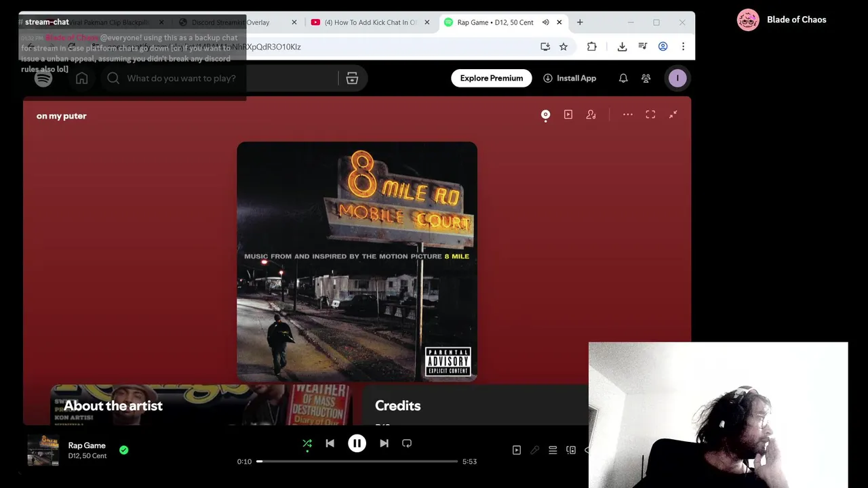Open the Browse icon in the search bar
868x488 pixels.
352,78
